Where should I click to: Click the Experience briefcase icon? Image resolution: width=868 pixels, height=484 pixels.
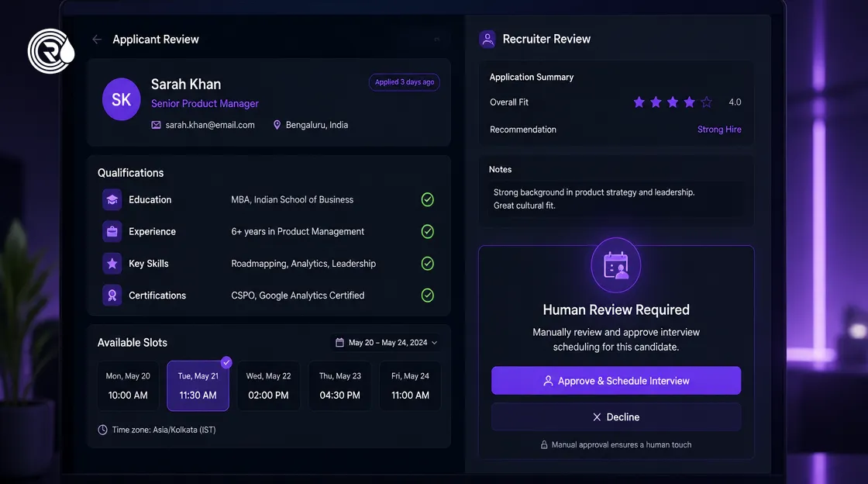point(112,231)
